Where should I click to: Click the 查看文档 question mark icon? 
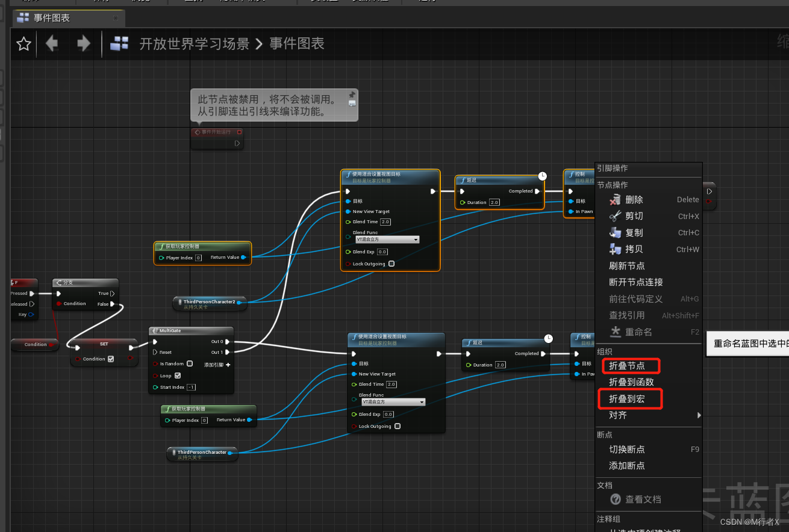click(616, 500)
